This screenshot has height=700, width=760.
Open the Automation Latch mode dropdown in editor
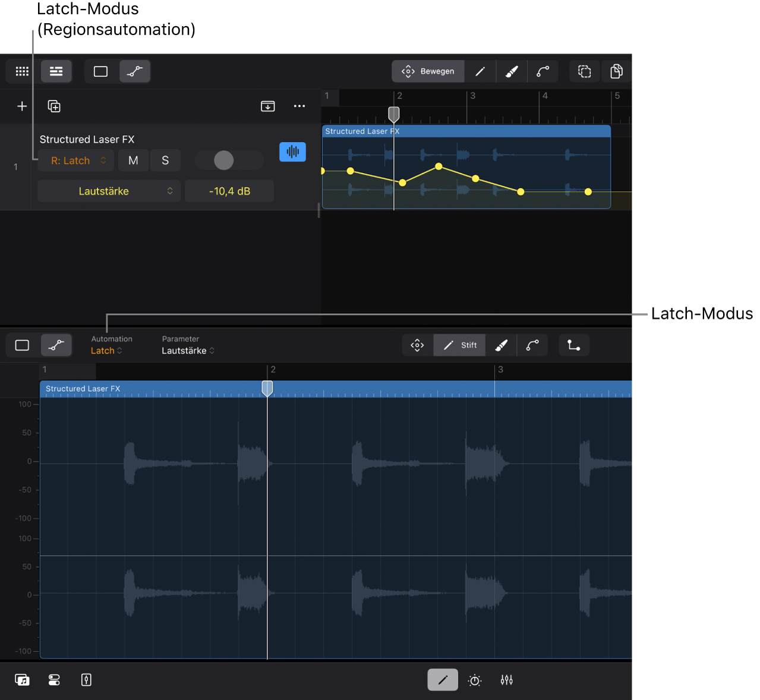click(107, 351)
